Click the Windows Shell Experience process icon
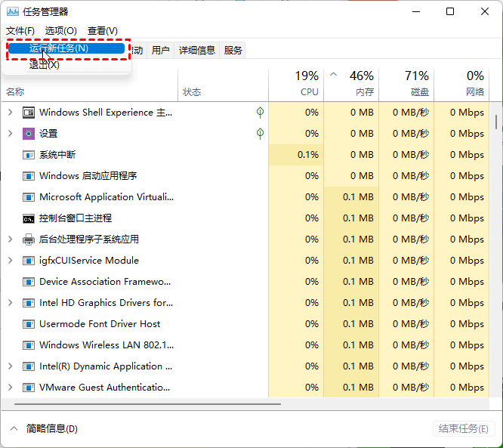The width and height of the screenshot is (503, 448). pyautogui.click(x=29, y=113)
